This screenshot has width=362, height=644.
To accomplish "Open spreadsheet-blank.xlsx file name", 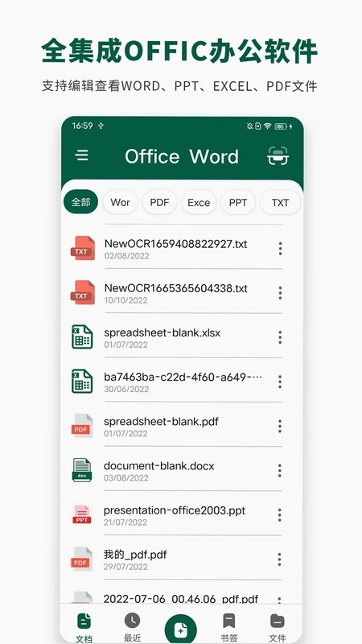I will tap(162, 332).
